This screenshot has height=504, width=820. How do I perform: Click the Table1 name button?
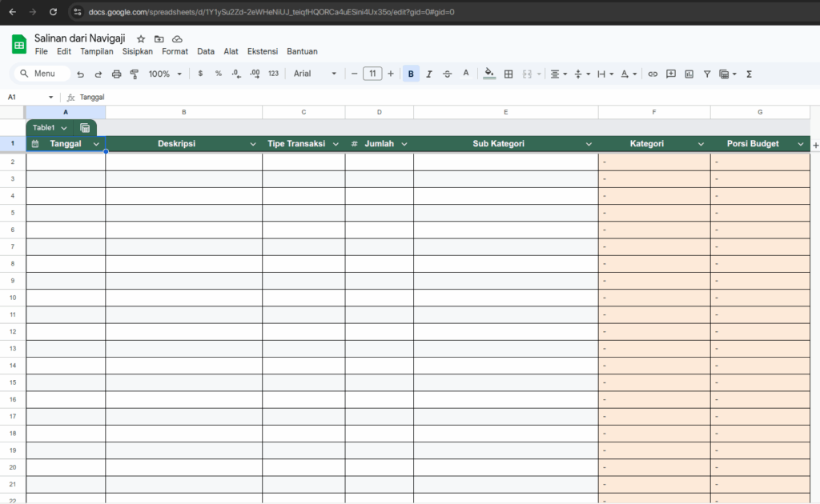pos(49,128)
